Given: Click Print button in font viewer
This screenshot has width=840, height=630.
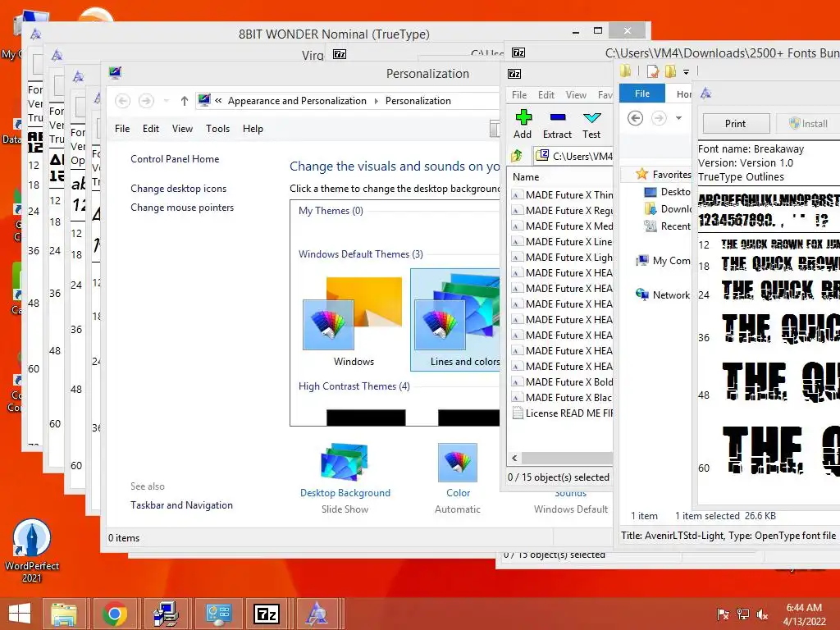Looking at the screenshot, I should pos(736,124).
